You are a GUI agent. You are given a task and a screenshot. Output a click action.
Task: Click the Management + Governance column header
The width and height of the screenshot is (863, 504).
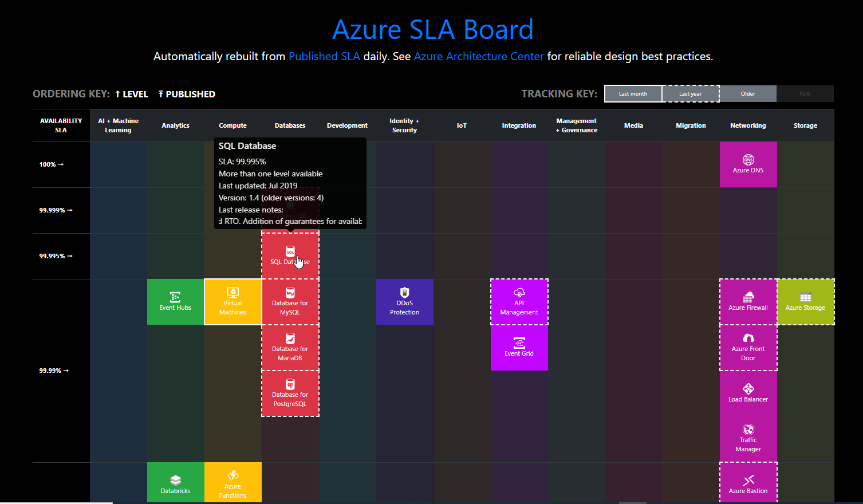click(x=576, y=125)
